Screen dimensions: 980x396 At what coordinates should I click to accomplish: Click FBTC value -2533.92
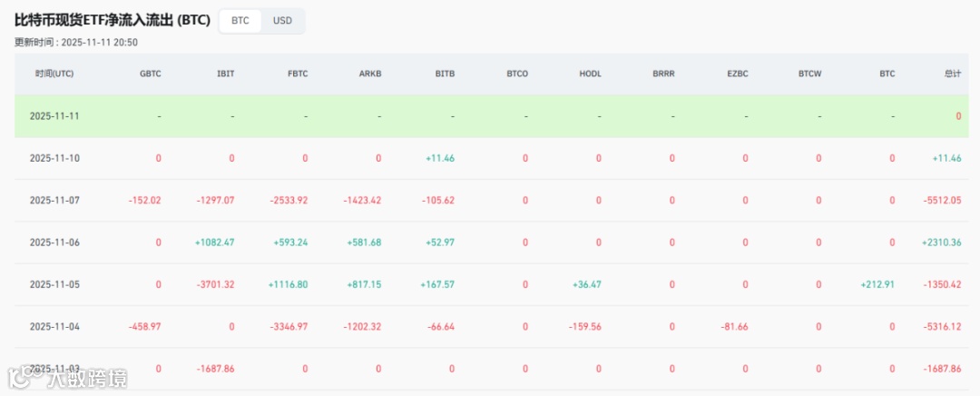point(289,200)
